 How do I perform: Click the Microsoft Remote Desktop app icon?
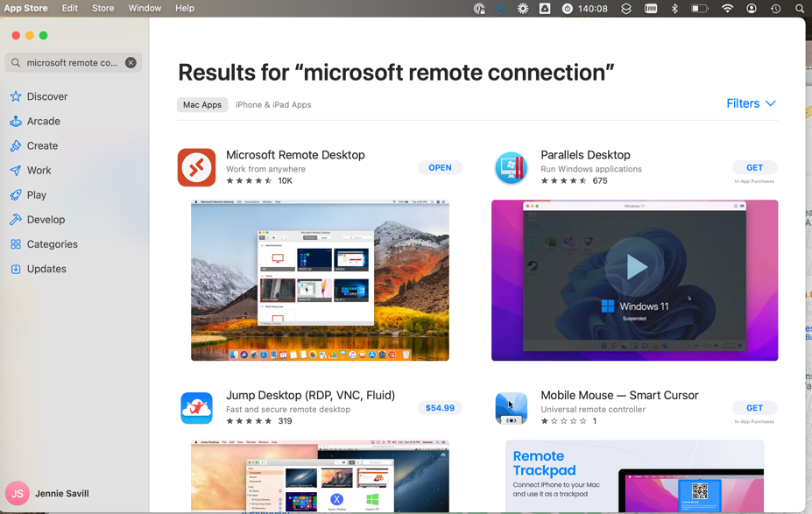[196, 168]
